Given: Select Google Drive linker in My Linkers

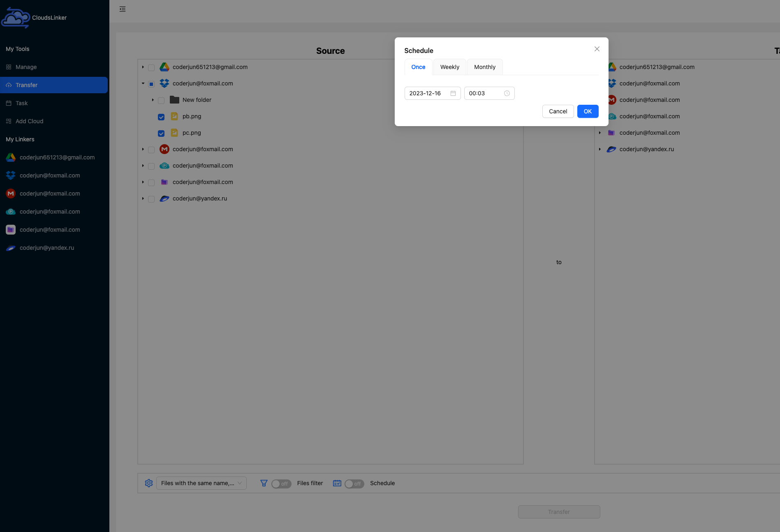Looking at the screenshot, I should pyautogui.click(x=54, y=157).
